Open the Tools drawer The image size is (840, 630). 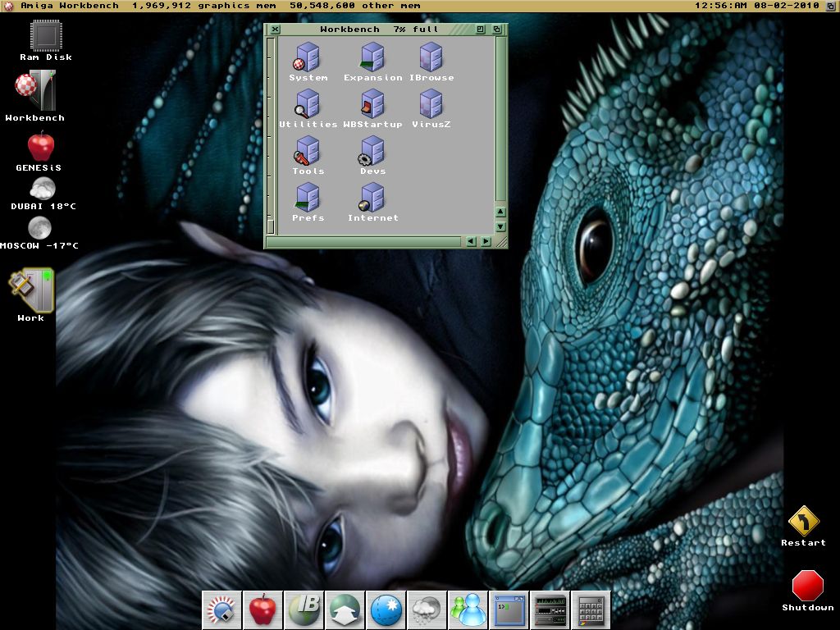pyautogui.click(x=308, y=151)
